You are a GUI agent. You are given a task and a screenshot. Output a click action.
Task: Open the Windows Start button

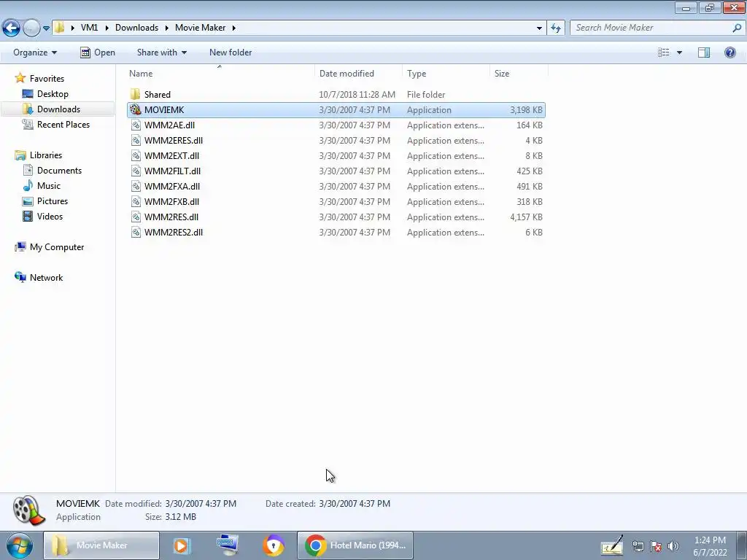tap(19, 545)
